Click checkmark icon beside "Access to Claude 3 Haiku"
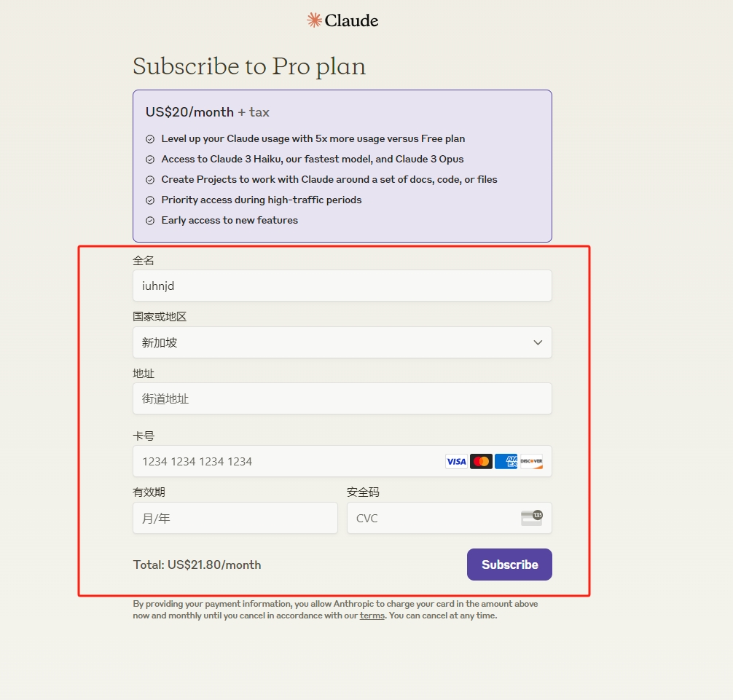 [x=150, y=160]
